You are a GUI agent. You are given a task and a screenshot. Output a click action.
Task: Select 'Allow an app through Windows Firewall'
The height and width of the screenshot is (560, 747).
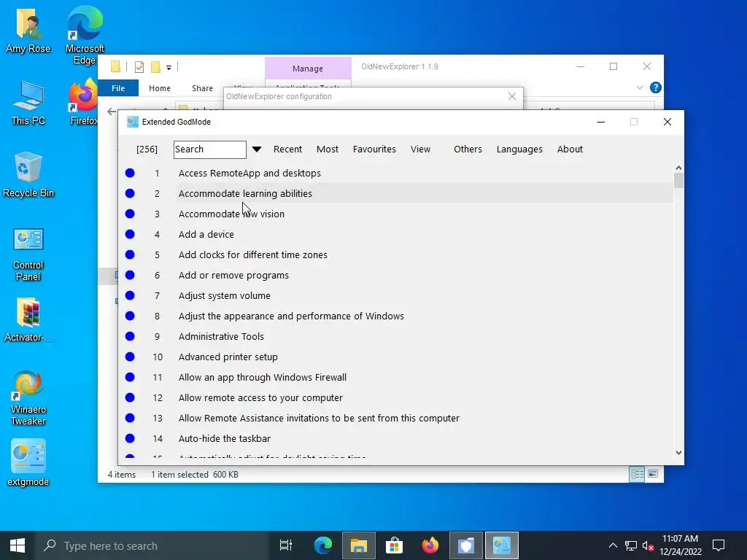tap(263, 377)
